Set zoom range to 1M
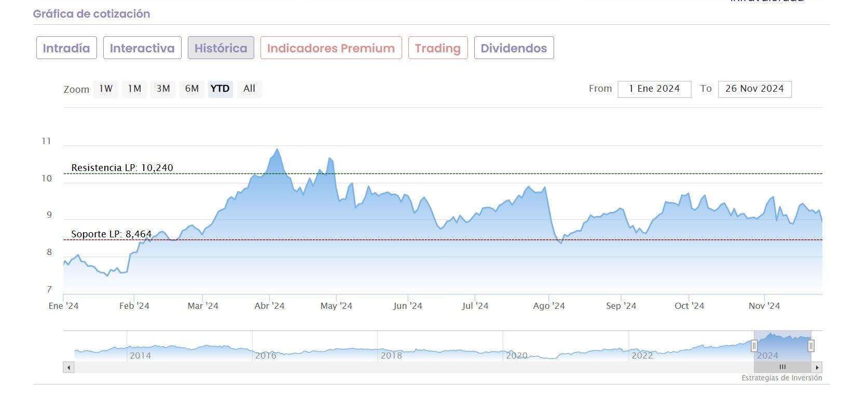This screenshot has width=868, height=399. [135, 89]
